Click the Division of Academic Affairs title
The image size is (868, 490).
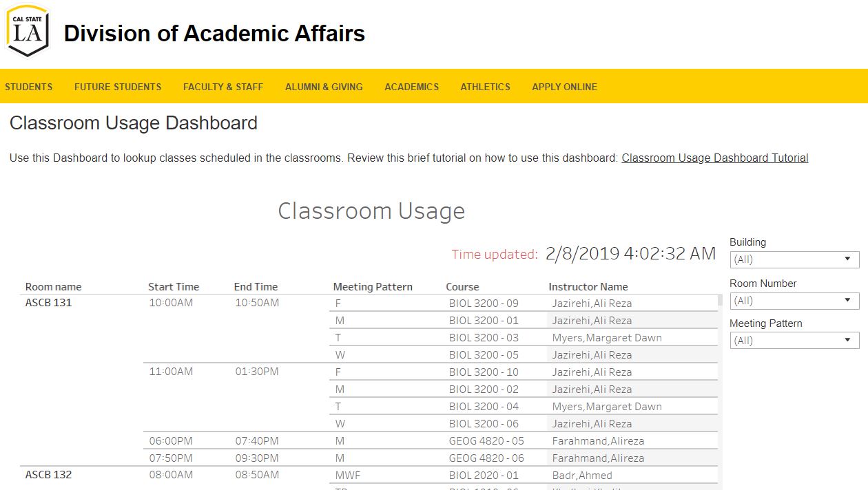(214, 33)
